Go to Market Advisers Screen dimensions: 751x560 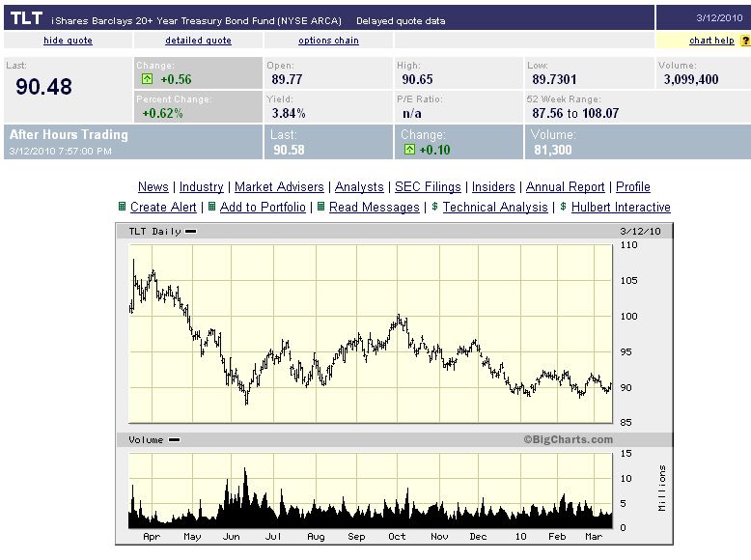279,186
